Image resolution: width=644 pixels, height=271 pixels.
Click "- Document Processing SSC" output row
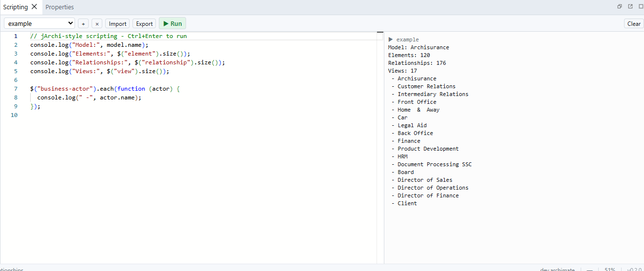[x=432, y=164]
